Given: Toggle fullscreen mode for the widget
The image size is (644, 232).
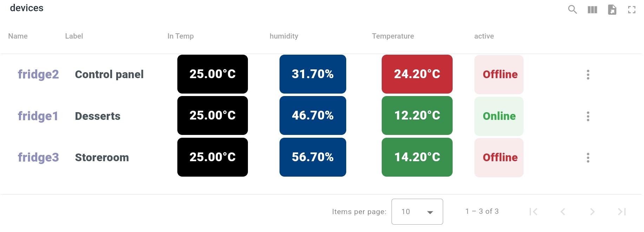Looking at the screenshot, I should 632,9.
